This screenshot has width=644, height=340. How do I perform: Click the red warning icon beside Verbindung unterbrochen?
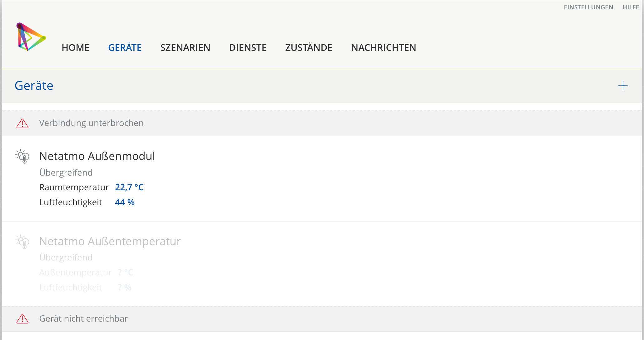(22, 124)
